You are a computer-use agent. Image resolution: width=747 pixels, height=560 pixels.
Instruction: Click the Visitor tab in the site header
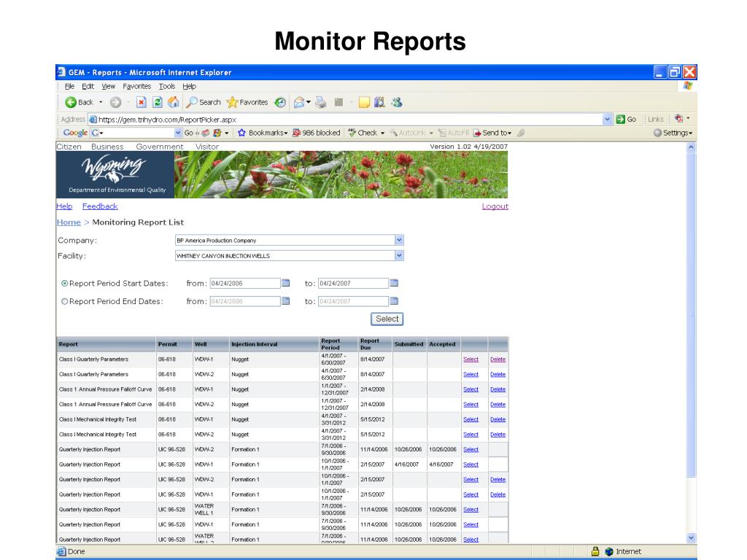pyautogui.click(x=207, y=147)
